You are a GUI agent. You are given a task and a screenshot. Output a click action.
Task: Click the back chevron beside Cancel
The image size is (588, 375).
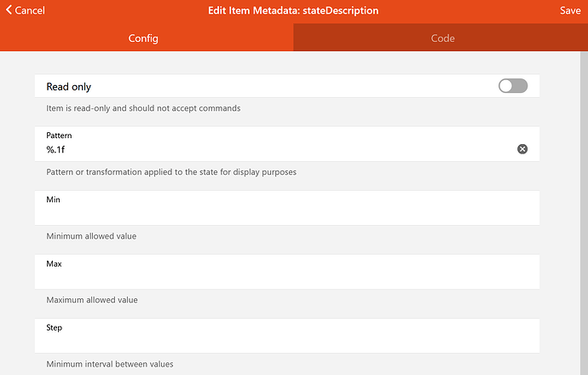(9, 10)
